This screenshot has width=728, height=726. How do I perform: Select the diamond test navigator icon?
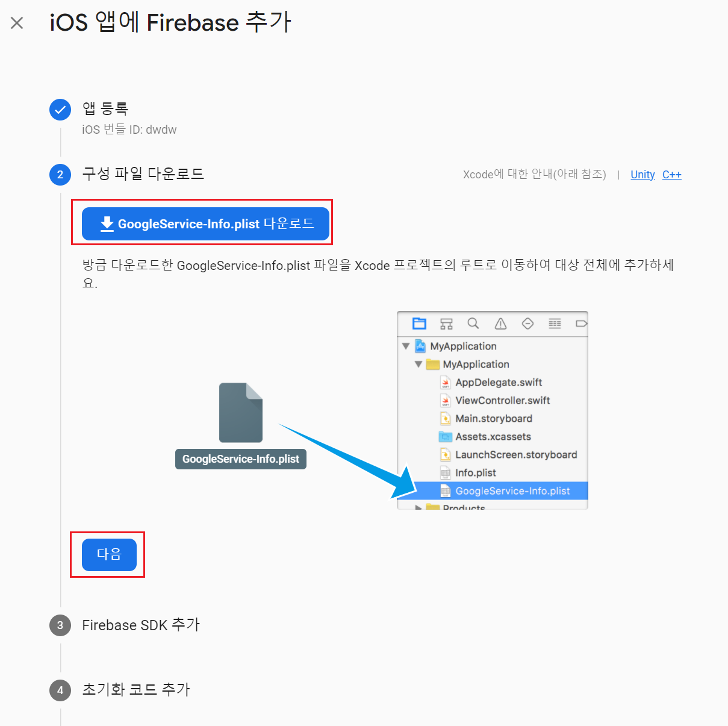tap(527, 324)
